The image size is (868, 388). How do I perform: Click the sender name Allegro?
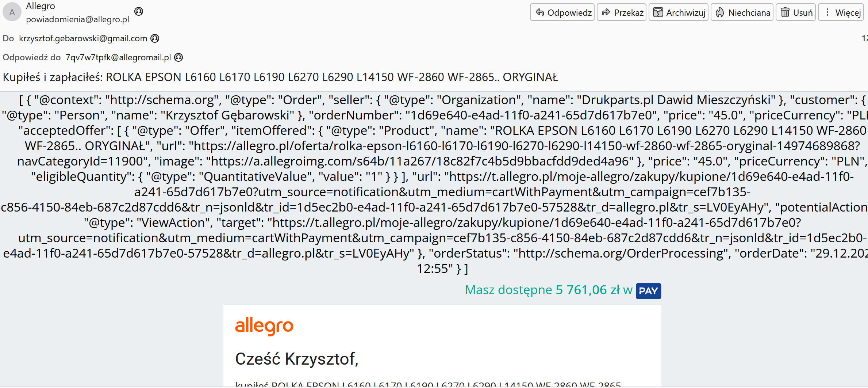click(x=41, y=6)
